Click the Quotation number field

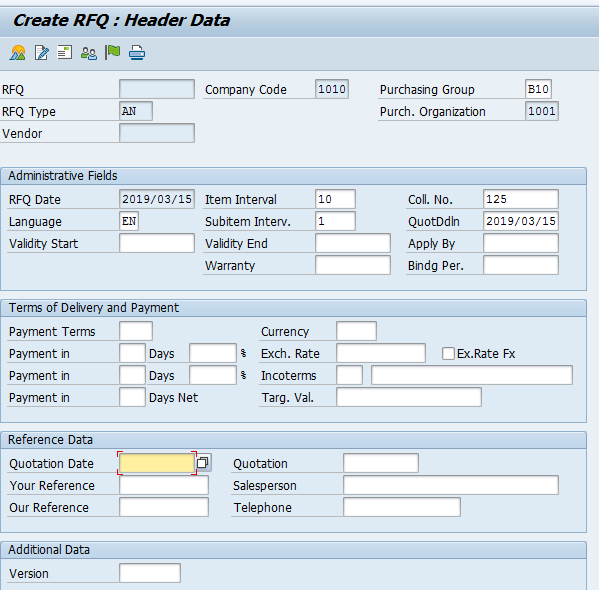(380, 463)
